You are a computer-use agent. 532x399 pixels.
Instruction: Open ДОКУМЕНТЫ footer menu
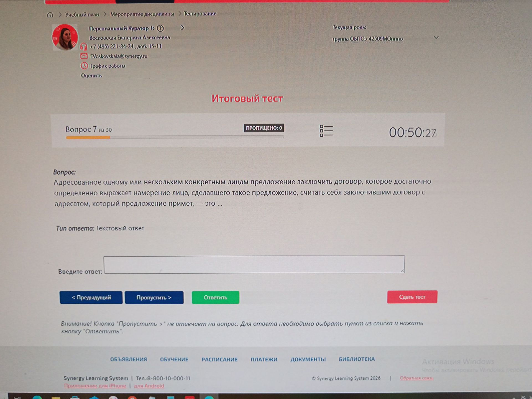click(x=308, y=359)
